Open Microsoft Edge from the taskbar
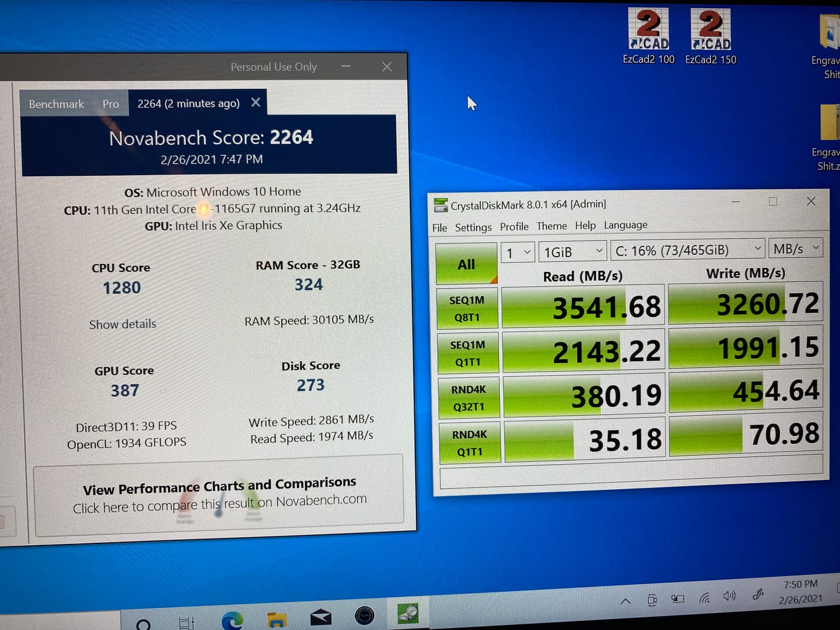This screenshot has height=630, width=840. pyautogui.click(x=232, y=620)
